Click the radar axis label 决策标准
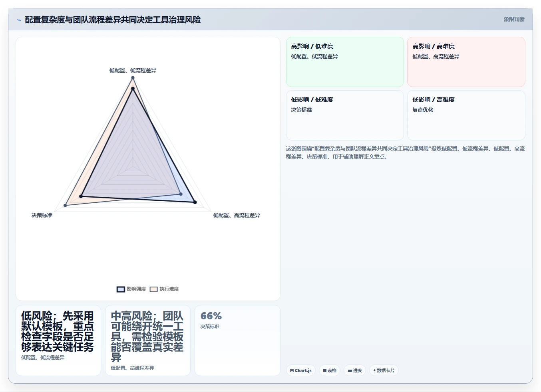The image size is (541, 392). (42, 215)
